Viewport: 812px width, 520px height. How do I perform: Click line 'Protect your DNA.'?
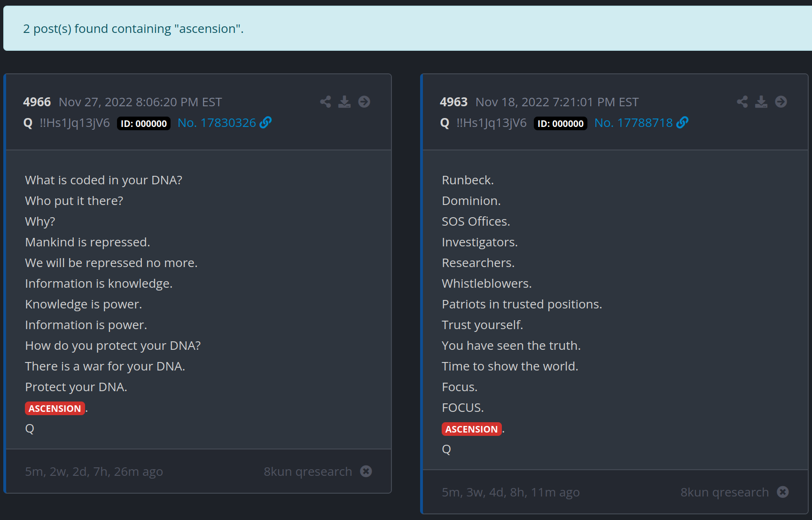[x=76, y=387]
